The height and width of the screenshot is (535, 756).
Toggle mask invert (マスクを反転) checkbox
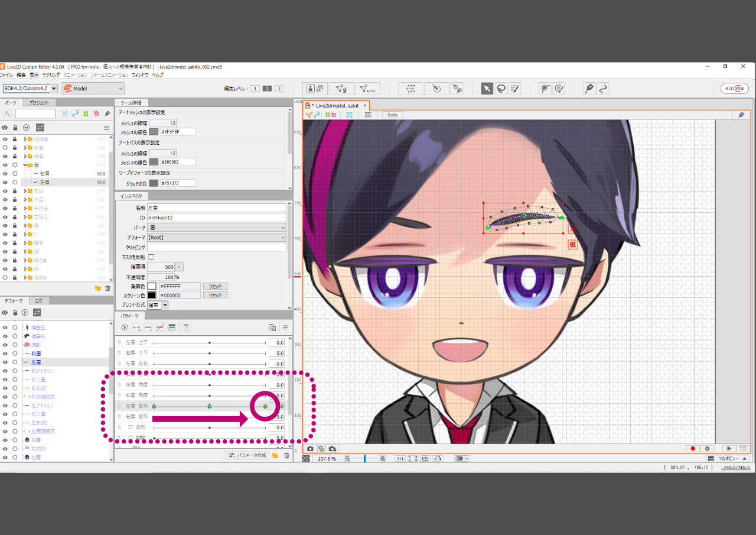tap(151, 257)
